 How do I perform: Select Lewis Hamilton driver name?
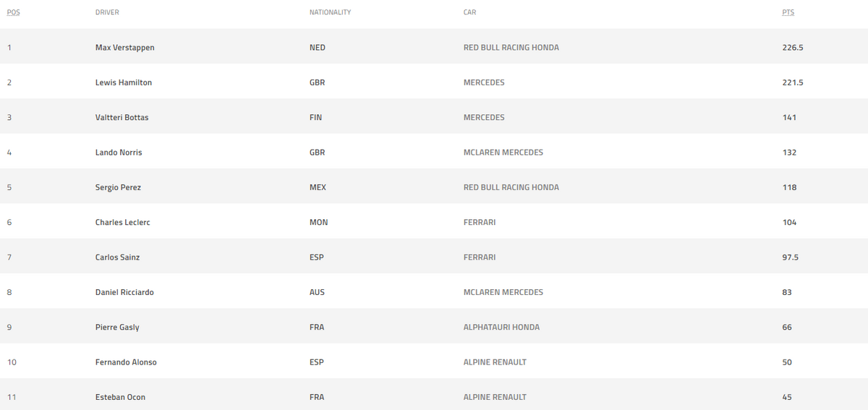(x=124, y=82)
